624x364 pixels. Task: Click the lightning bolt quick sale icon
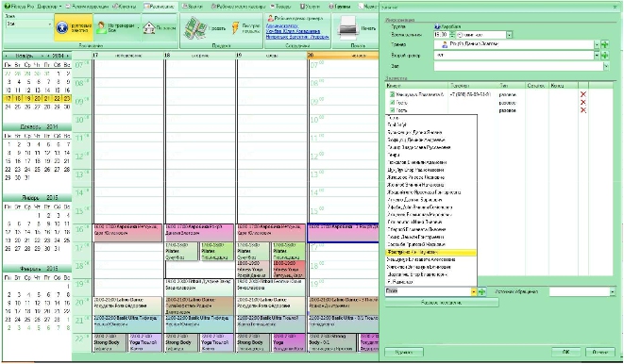pos(236,28)
